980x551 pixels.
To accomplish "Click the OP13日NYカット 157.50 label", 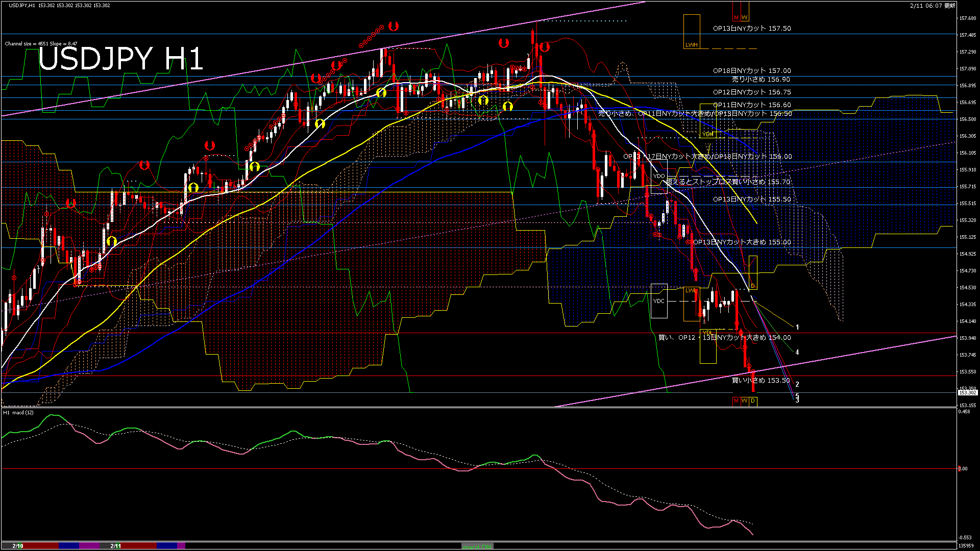I will click(x=752, y=29).
